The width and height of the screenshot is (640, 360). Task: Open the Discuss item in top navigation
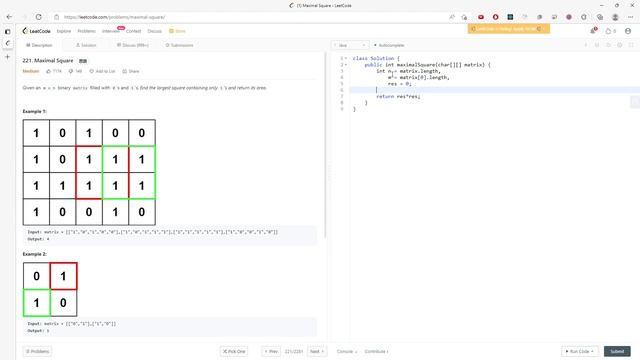tap(155, 31)
